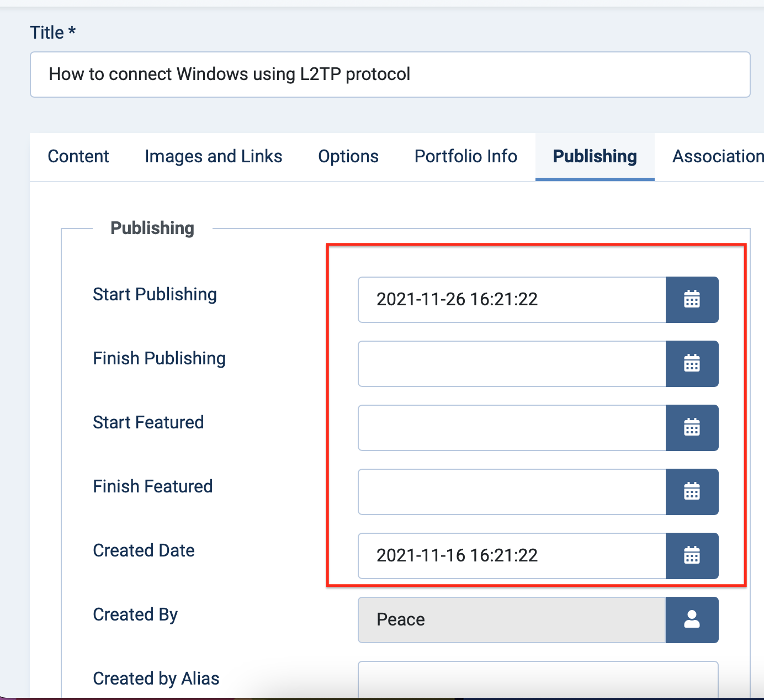Click the Start Publishing label
This screenshot has width=764, height=700.
[x=155, y=295]
